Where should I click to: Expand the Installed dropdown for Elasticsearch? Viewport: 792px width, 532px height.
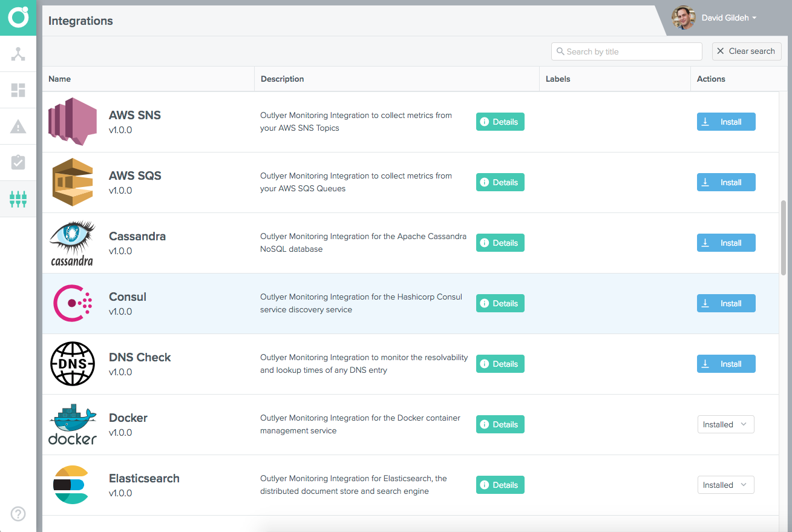(x=725, y=485)
